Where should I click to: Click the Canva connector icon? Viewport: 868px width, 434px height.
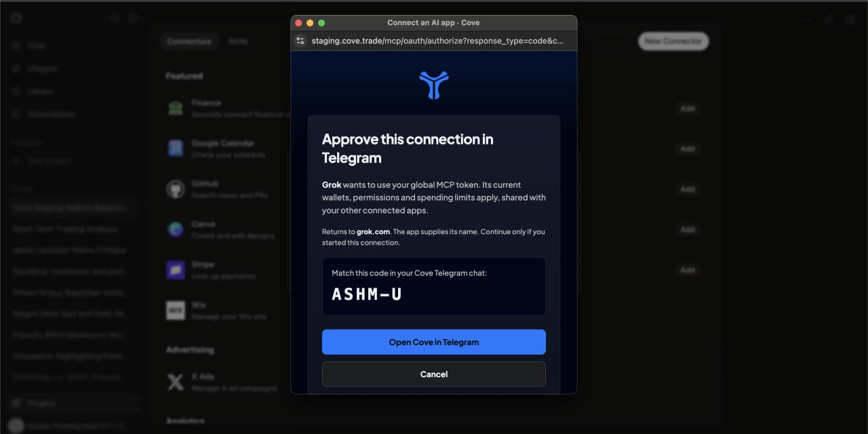click(x=176, y=230)
